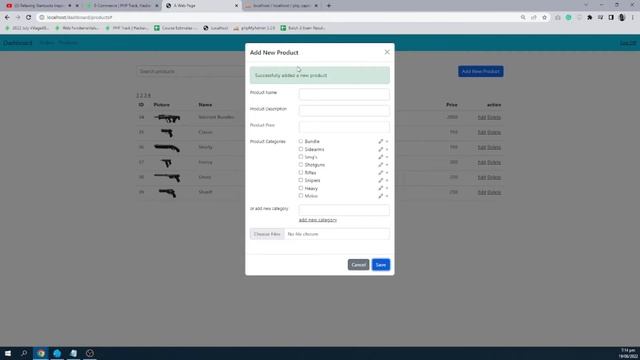Open the Chrome profile avatar
The image size is (640, 360).
[622, 18]
